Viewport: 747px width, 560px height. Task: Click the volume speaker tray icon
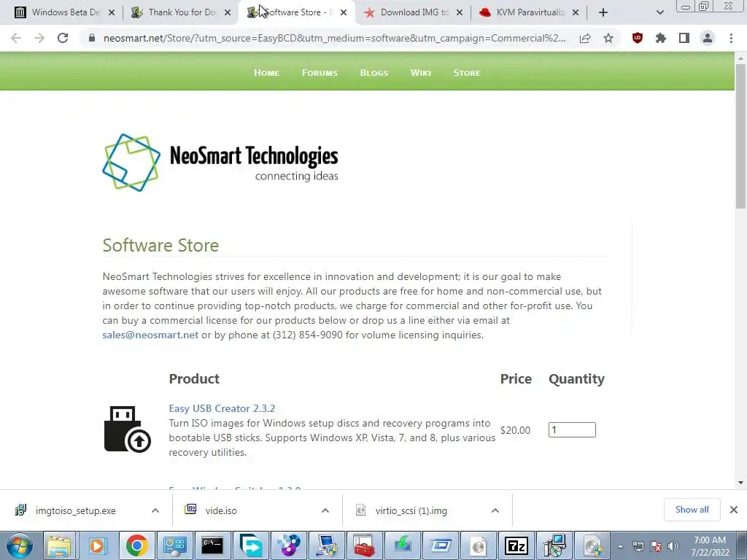click(x=673, y=546)
